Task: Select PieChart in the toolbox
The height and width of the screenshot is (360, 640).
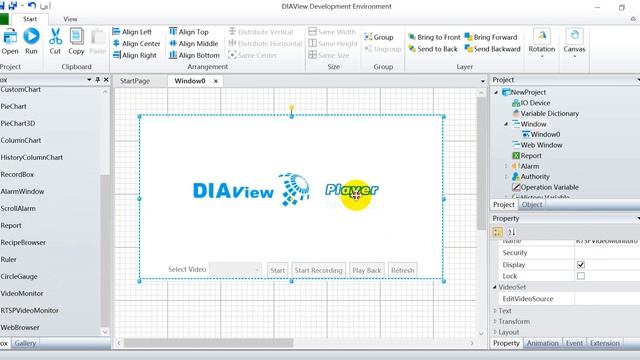Action: (13, 107)
